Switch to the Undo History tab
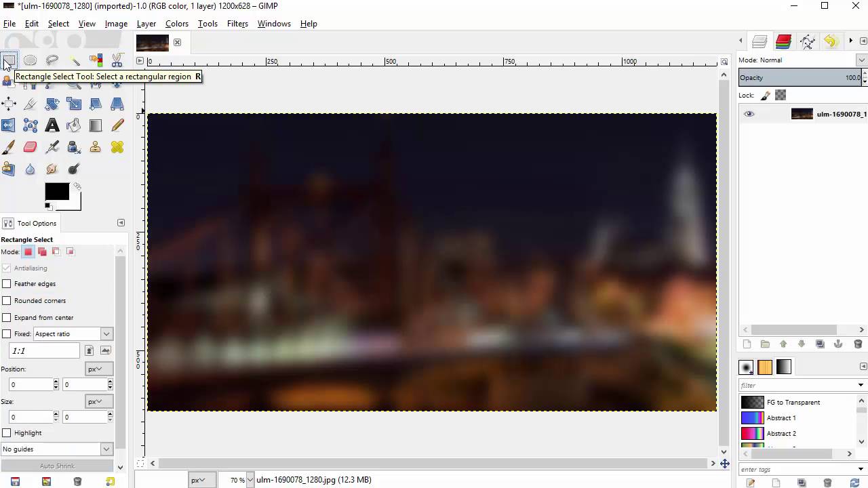The height and width of the screenshot is (488, 868). [831, 41]
